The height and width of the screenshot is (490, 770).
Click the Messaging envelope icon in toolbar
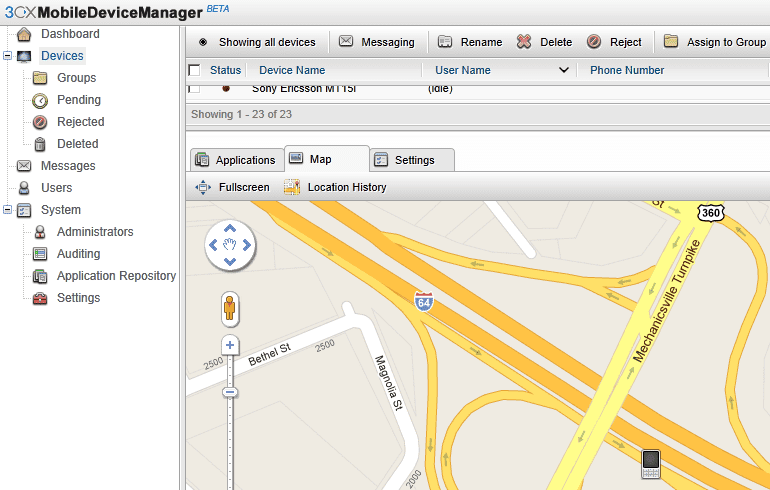point(346,41)
